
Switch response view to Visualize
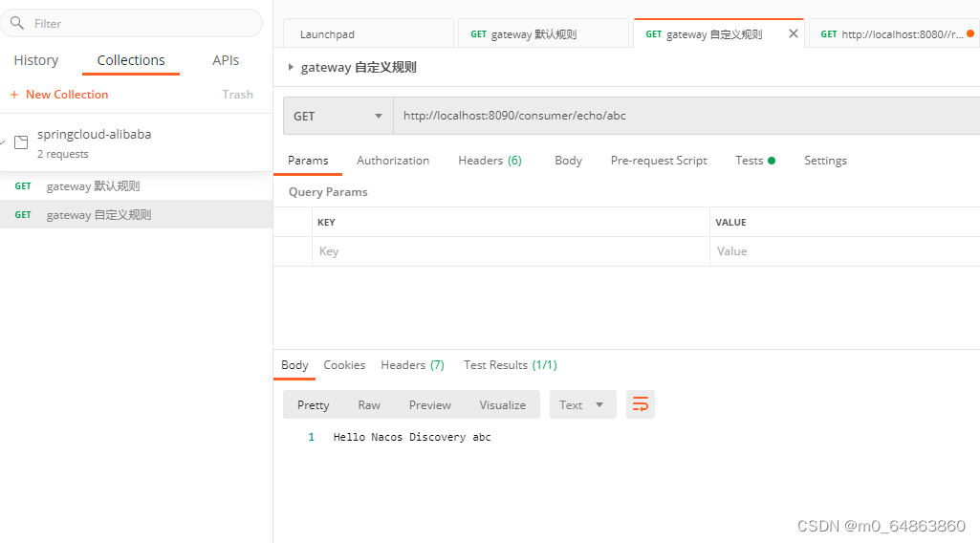tap(503, 405)
